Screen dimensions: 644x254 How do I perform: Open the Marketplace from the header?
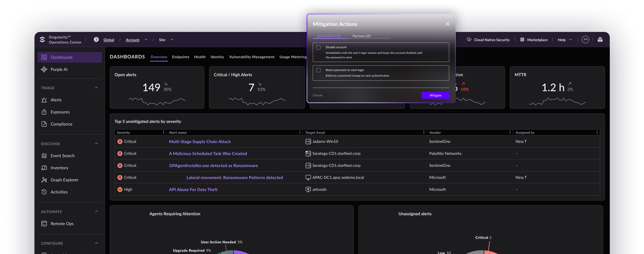pos(534,40)
